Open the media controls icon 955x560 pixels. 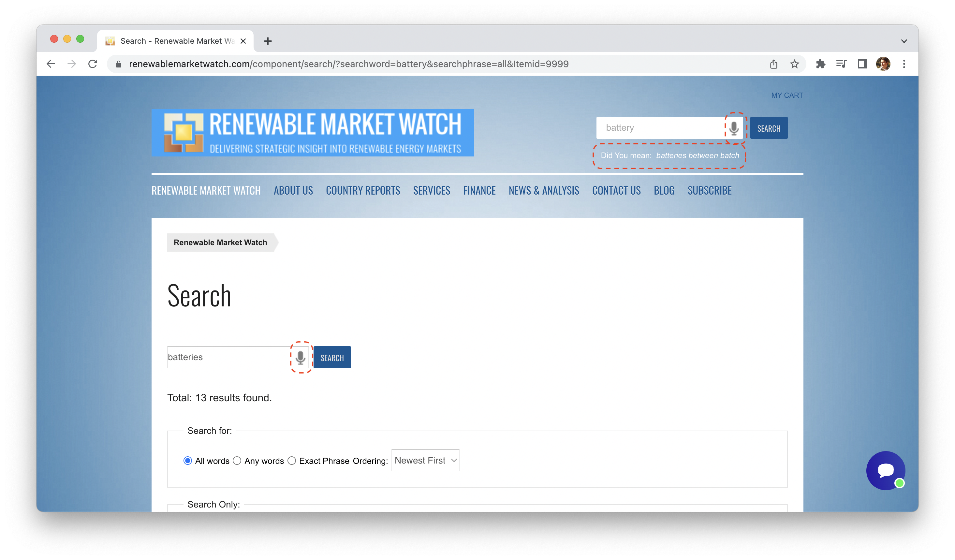(x=841, y=64)
